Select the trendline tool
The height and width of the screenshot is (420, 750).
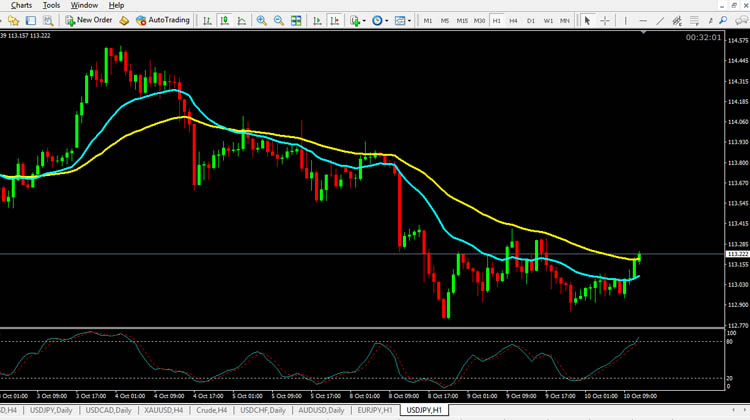[660, 21]
